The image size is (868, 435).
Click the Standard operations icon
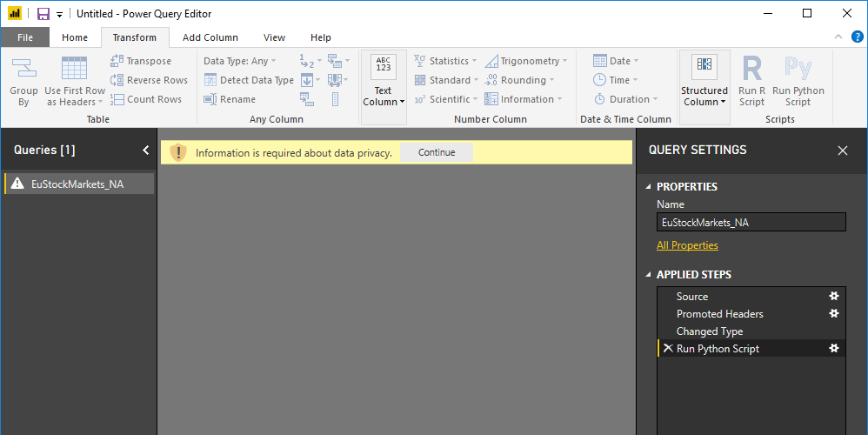[420, 80]
